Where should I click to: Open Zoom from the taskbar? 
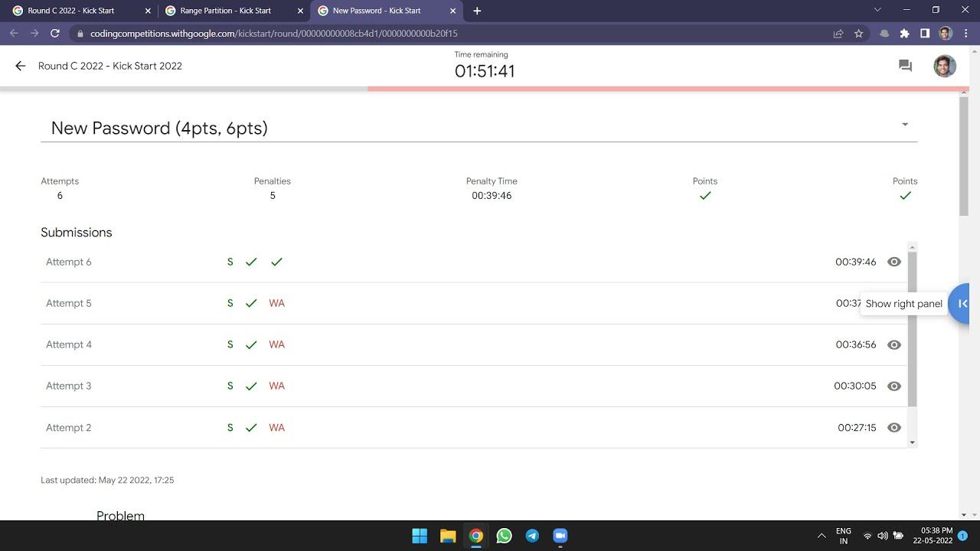click(x=560, y=536)
